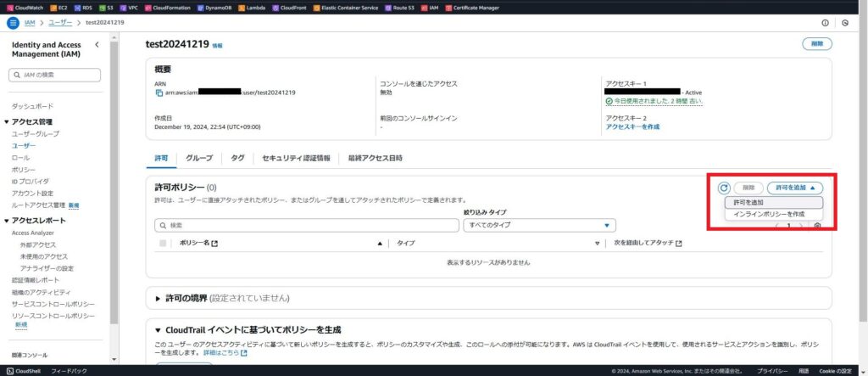Screen dimensions: 868x376
Task: Switch to the グループ tab
Action: (199, 158)
